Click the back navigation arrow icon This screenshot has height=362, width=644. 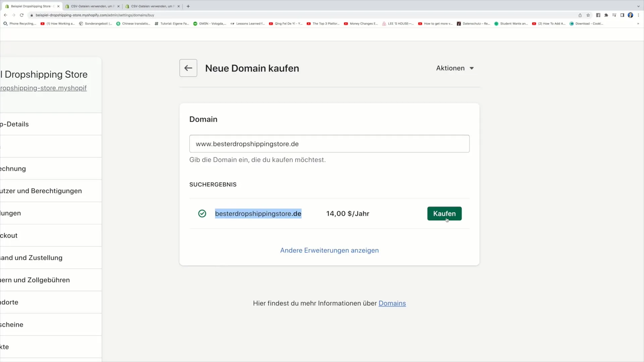pos(187,68)
